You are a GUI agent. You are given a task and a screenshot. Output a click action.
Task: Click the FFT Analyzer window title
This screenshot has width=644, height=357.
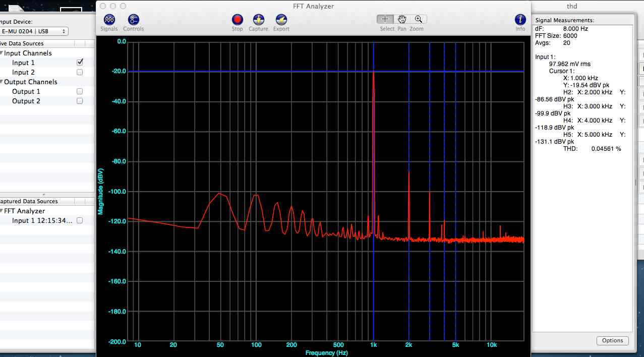pyautogui.click(x=313, y=6)
